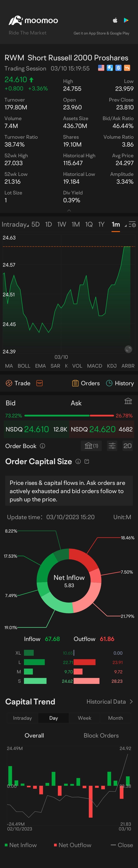Tap the Apple App Store icon
The height and width of the screenshot is (868, 138).
pyautogui.click(x=115, y=20)
